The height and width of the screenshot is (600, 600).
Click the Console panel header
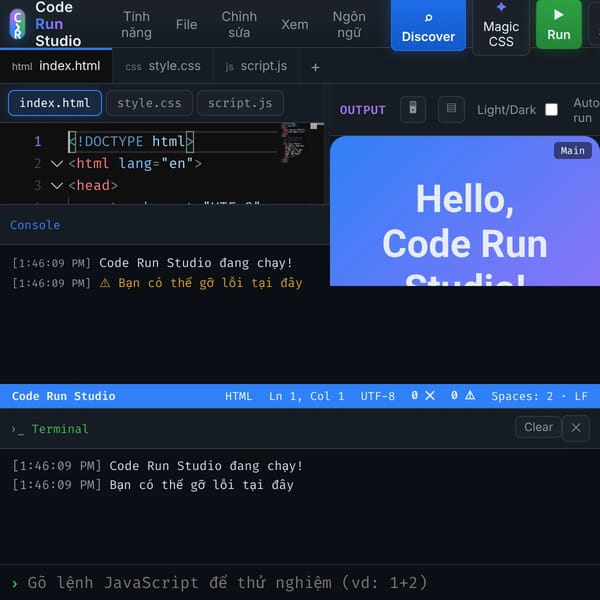(165, 225)
